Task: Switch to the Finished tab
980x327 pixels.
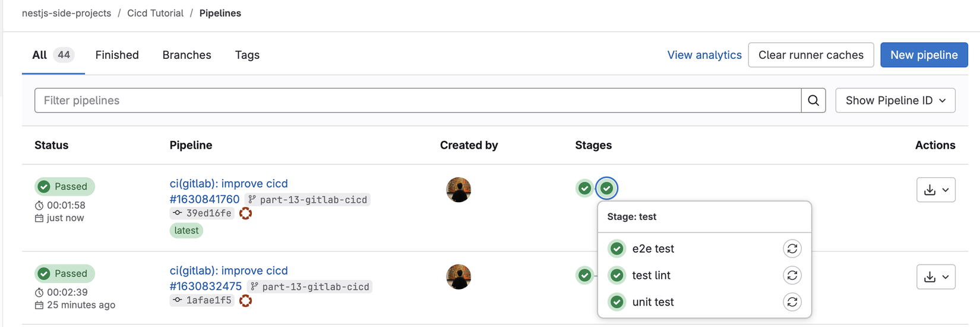Action: pyautogui.click(x=117, y=55)
